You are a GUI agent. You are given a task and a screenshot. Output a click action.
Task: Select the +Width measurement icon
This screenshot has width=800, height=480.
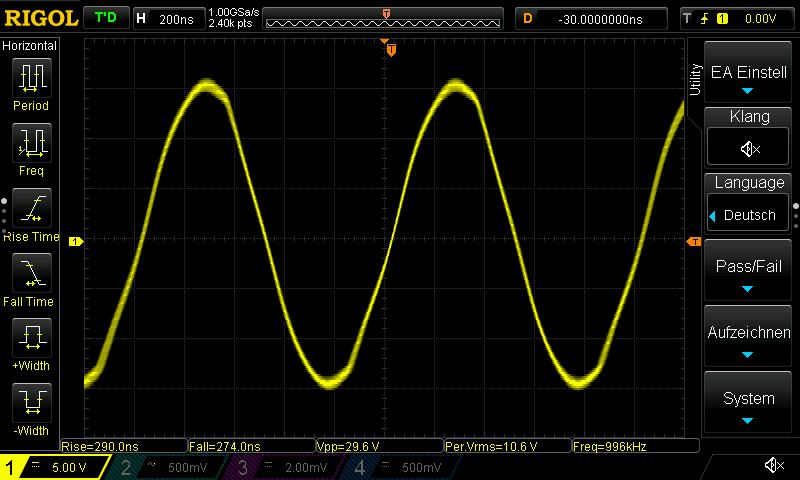click(32, 338)
